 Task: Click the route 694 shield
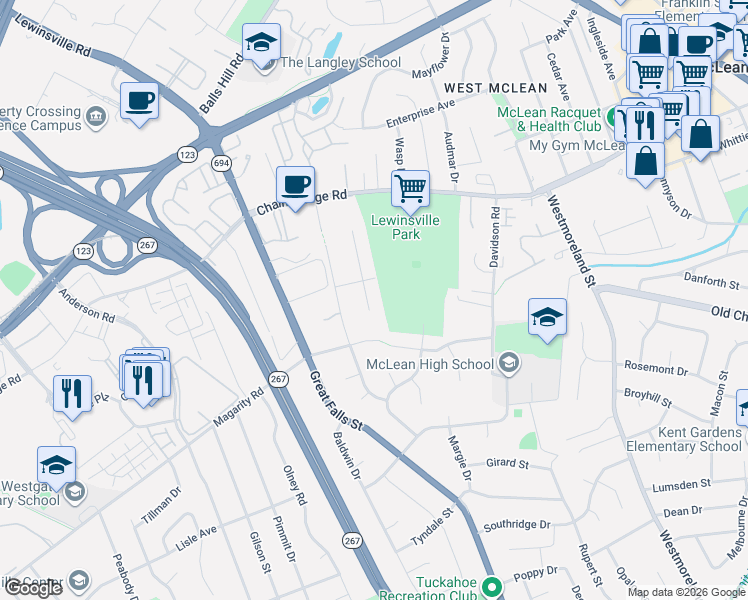pos(221,163)
